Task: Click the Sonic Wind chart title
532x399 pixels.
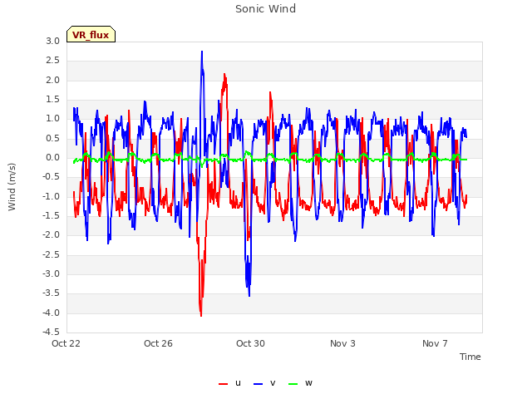Action: point(266,9)
